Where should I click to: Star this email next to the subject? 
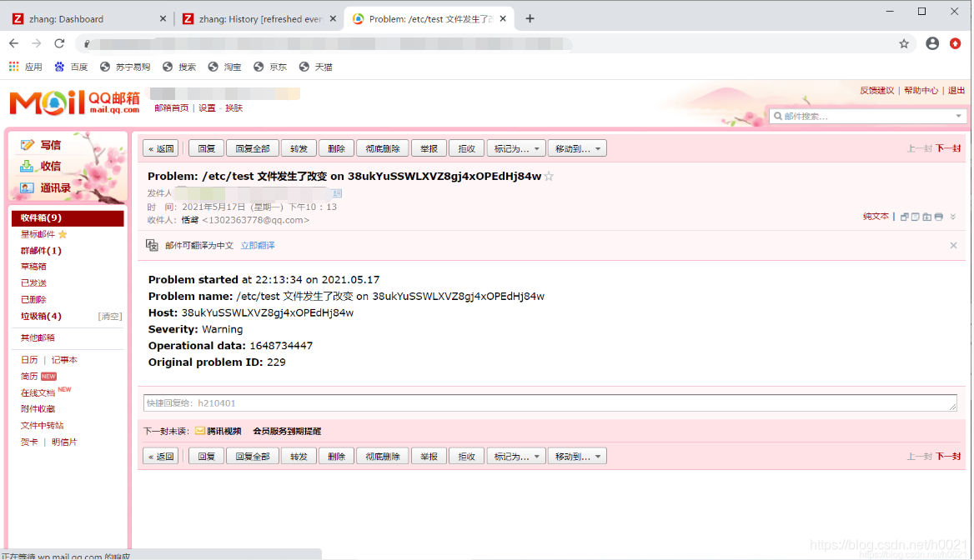tap(549, 177)
